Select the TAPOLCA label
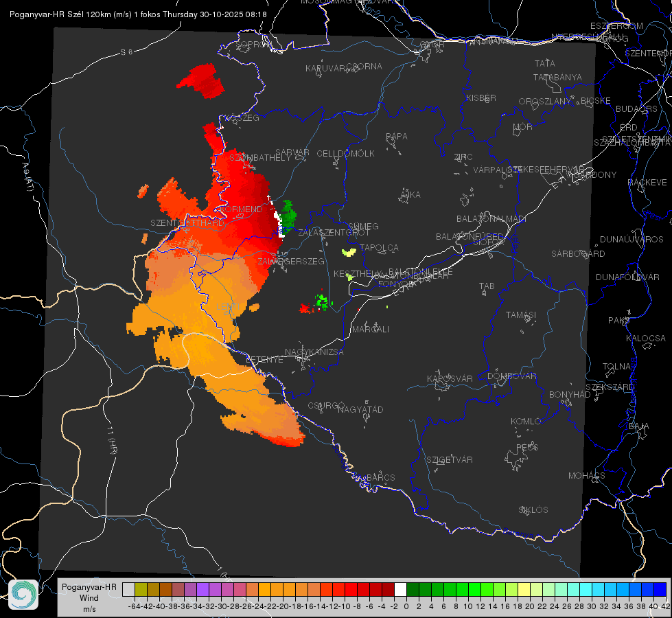This screenshot has width=672, height=618. pos(379,247)
